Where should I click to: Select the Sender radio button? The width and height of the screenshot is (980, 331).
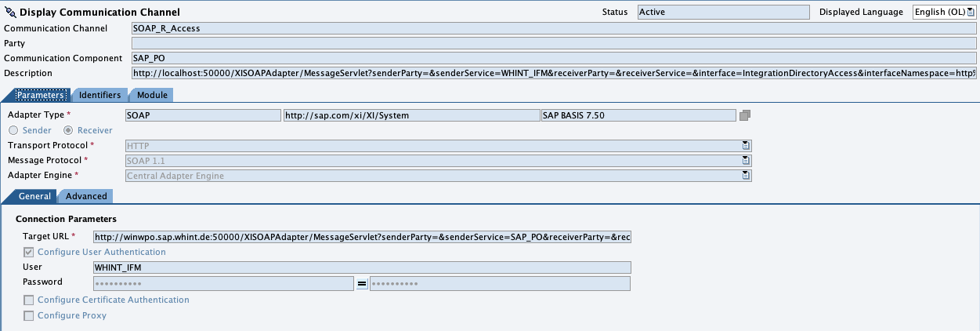pos(13,130)
